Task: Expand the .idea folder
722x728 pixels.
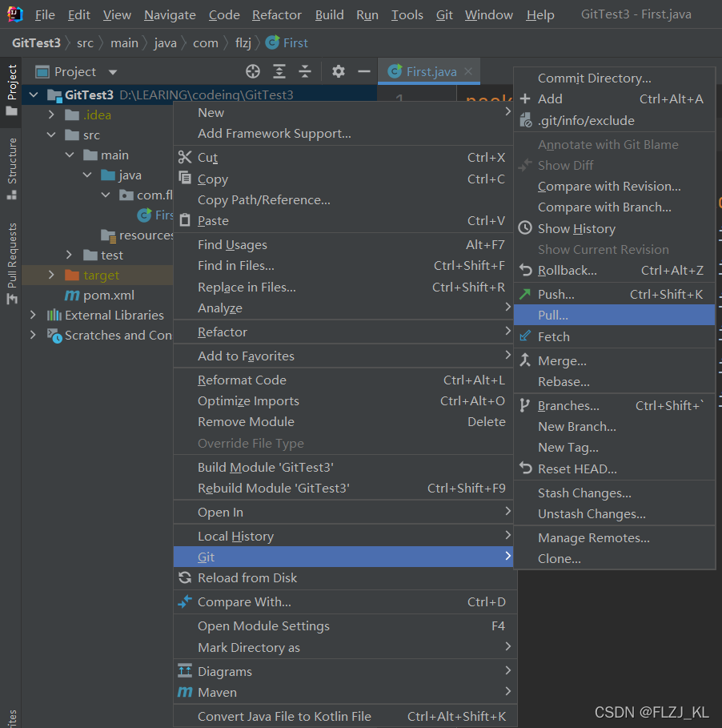Action: 51,115
